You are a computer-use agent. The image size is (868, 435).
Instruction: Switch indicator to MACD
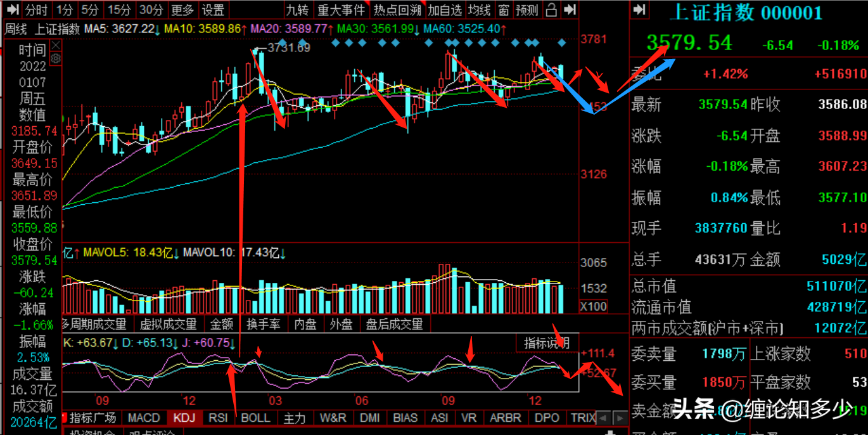144,418
